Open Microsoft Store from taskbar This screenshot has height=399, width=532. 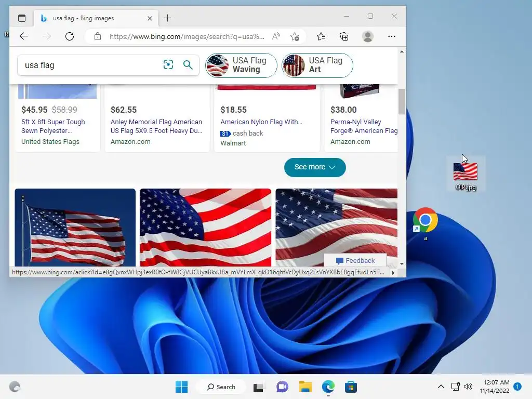(x=351, y=387)
